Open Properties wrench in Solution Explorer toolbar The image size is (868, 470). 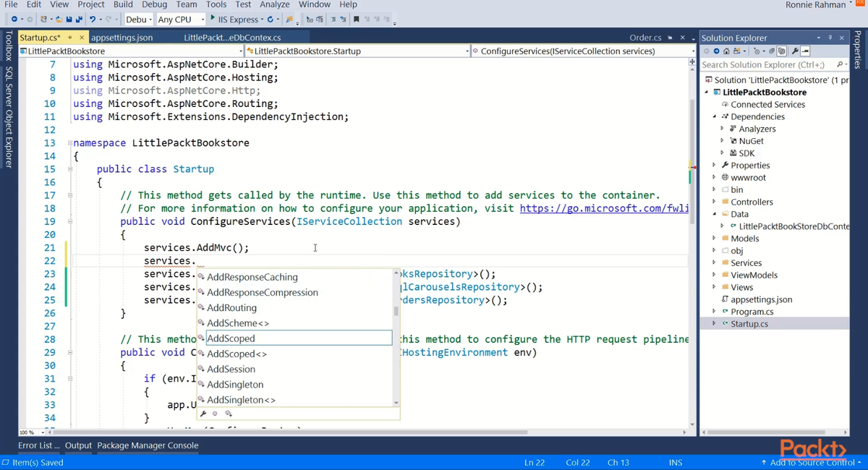pyautogui.click(x=795, y=51)
